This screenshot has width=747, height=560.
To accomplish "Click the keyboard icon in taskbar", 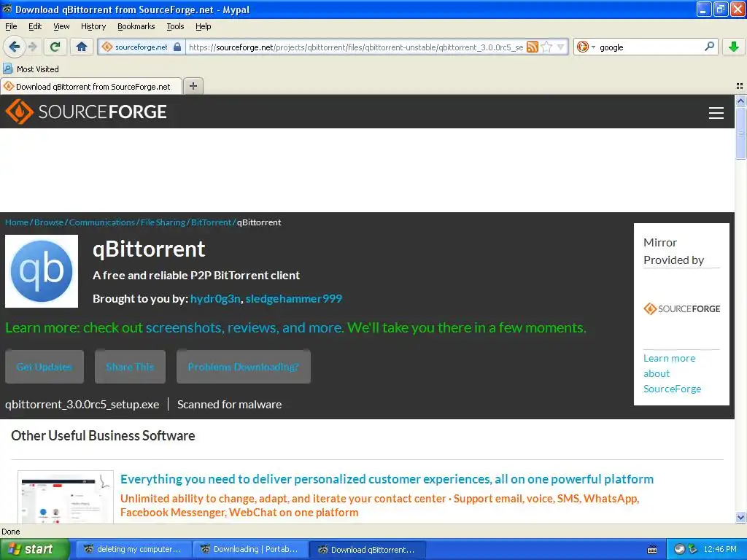I will 652,550.
